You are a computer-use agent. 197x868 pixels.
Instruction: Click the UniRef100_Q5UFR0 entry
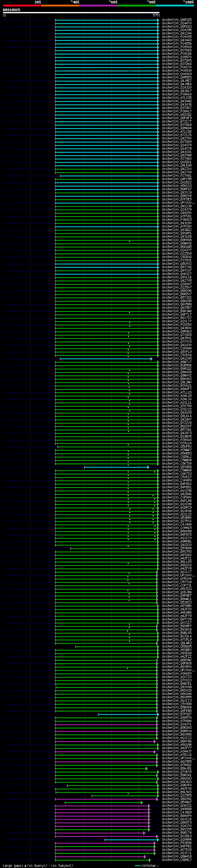coord(177,447)
